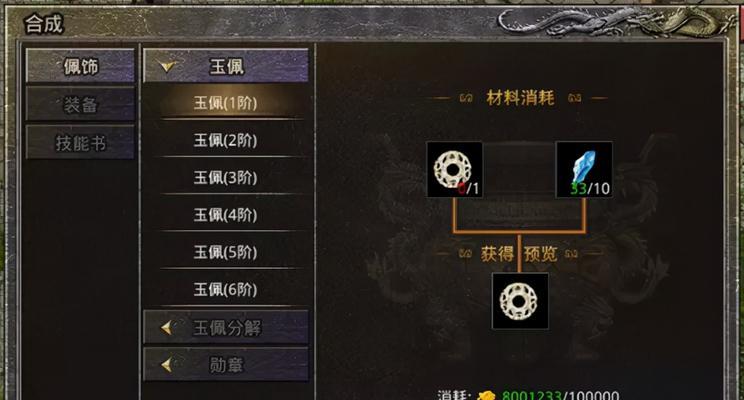This screenshot has width=744, height=400.
Task: Expand the 勋章 category
Action: (226, 364)
